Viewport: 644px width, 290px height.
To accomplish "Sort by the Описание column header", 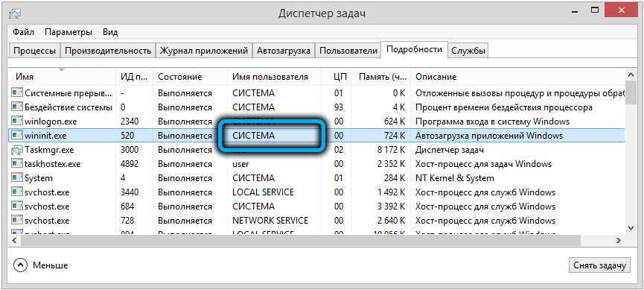I will 517,77.
